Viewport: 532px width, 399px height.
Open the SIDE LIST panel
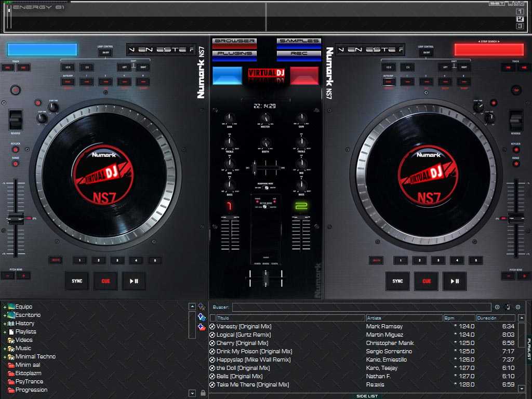click(x=367, y=396)
